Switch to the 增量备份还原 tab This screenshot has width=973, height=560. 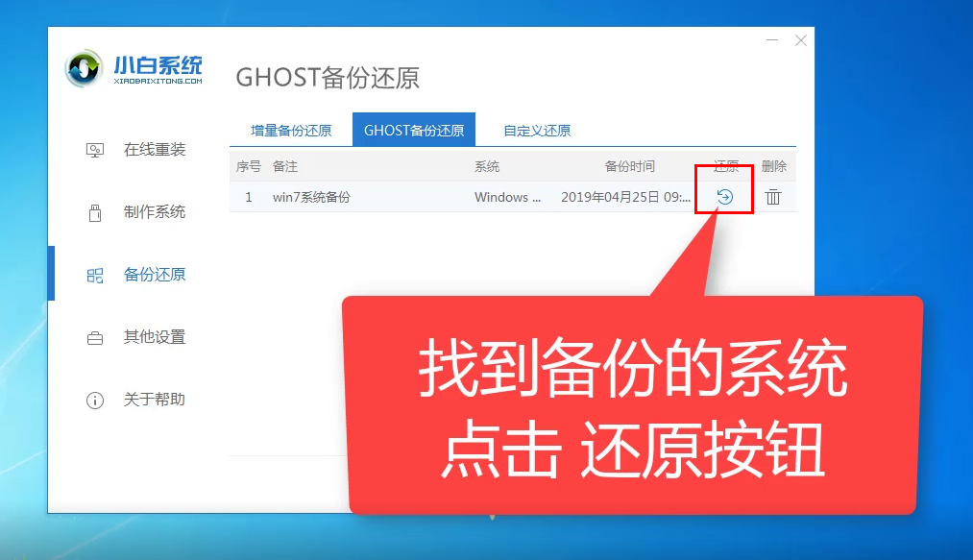point(291,130)
